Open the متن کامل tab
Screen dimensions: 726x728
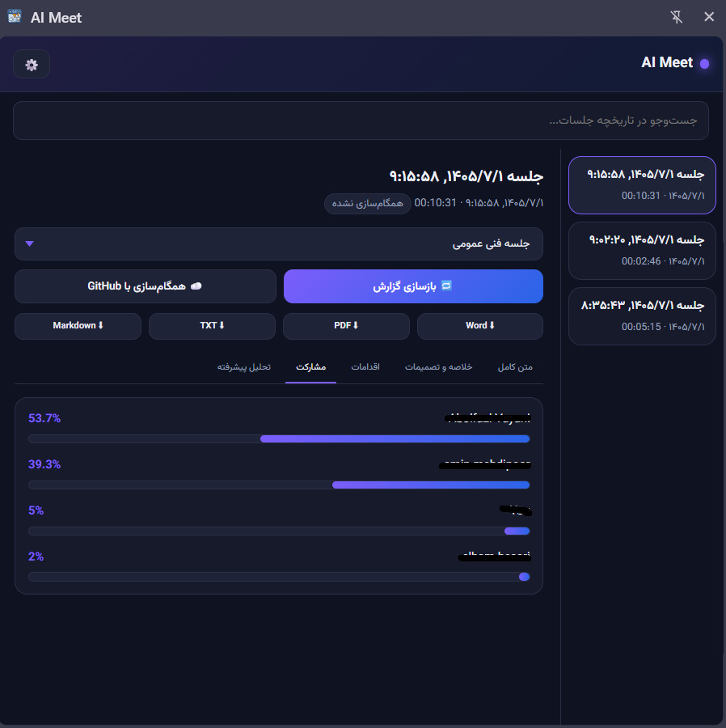click(515, 366)
